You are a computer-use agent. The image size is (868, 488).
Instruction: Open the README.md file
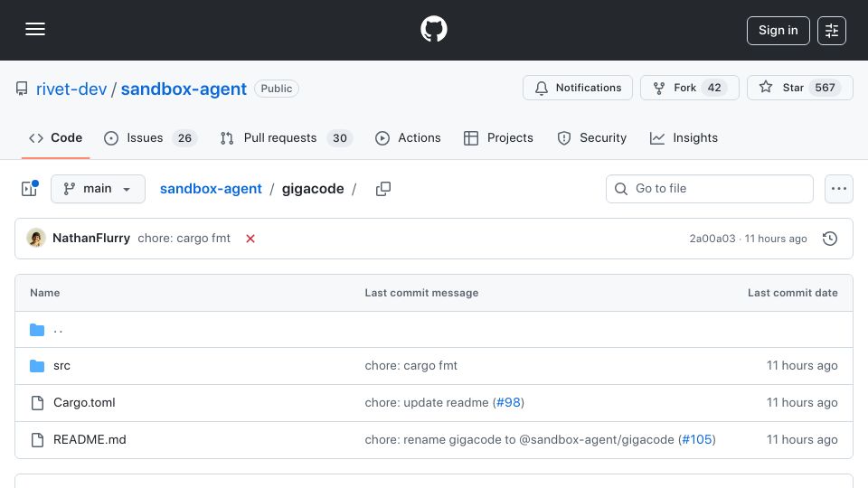click(90, 440)
